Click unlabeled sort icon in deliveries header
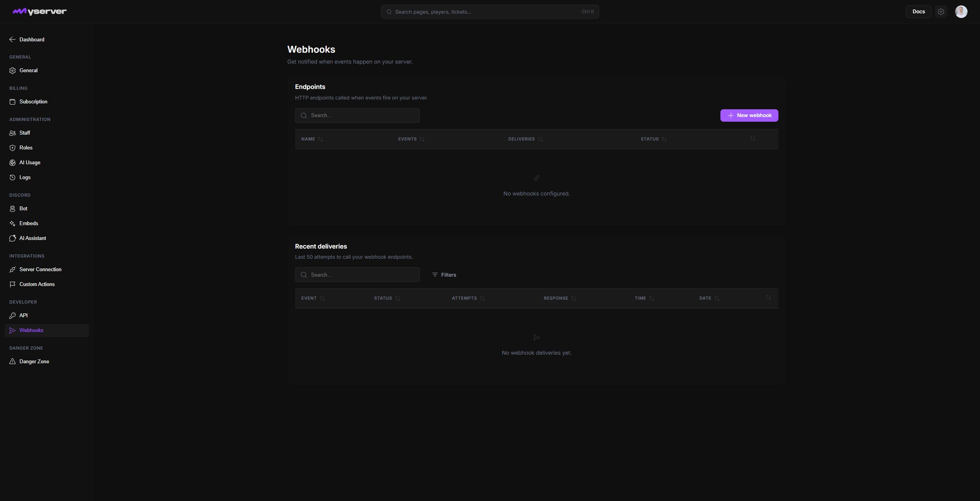The image size is (980, 501). 768,298
